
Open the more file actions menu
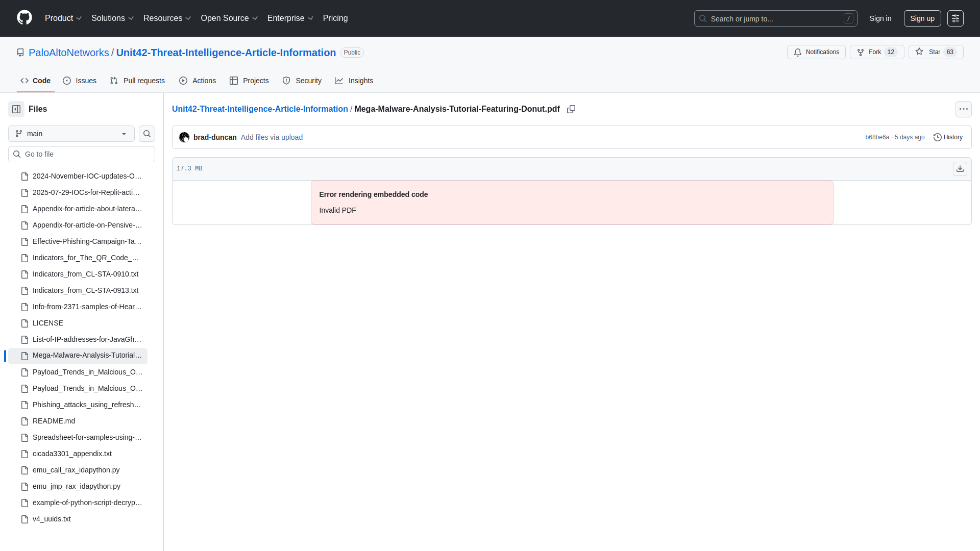point(964,109)
